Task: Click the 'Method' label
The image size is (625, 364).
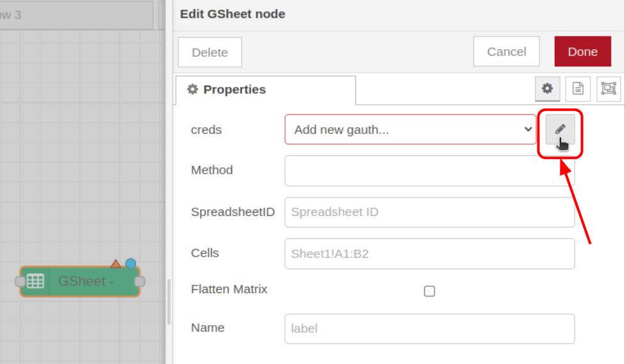Action: [212, 170]
